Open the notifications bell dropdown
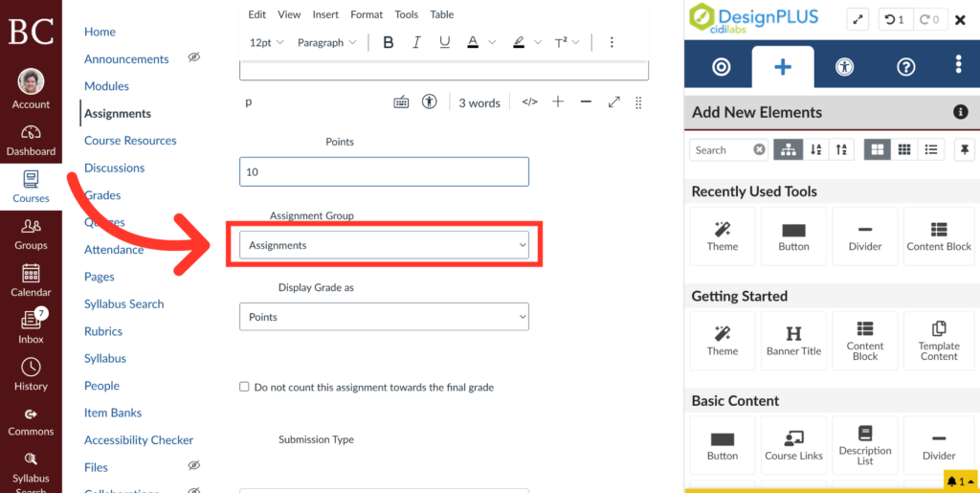The height and width of the screenshot is (493, 980). point(960,482)
